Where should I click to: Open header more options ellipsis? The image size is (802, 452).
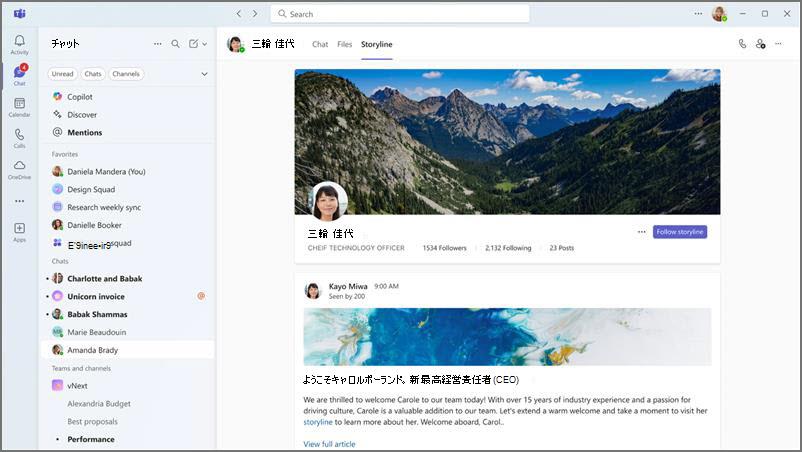pyautogui.click(x=778, y=44)
